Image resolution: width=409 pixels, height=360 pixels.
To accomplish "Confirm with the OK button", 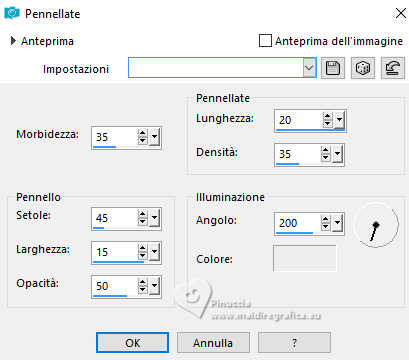I will coord(133,343).
